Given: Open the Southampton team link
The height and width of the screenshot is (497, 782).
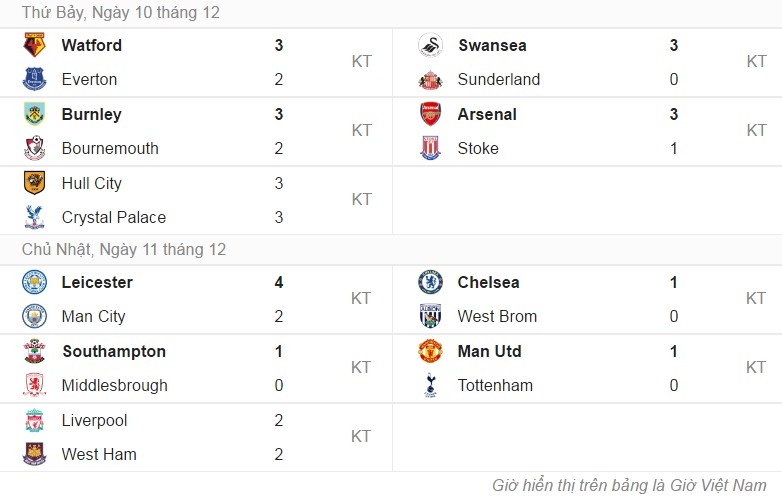Looking at the screenshot, I should 114,351.
